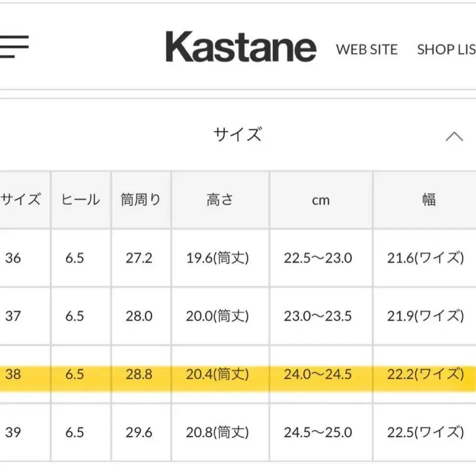Click the cm column header
This screenshot has width=476, height=476.
321,200
